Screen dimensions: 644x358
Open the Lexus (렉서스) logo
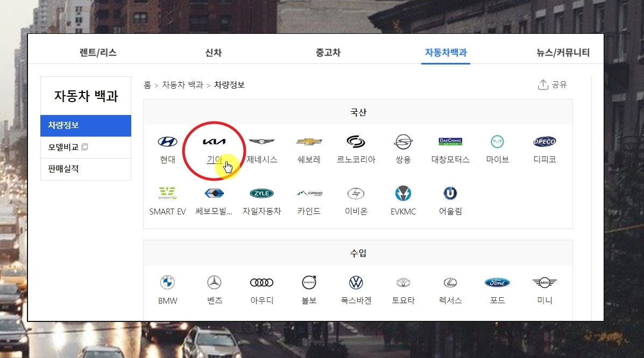point(450,282)
